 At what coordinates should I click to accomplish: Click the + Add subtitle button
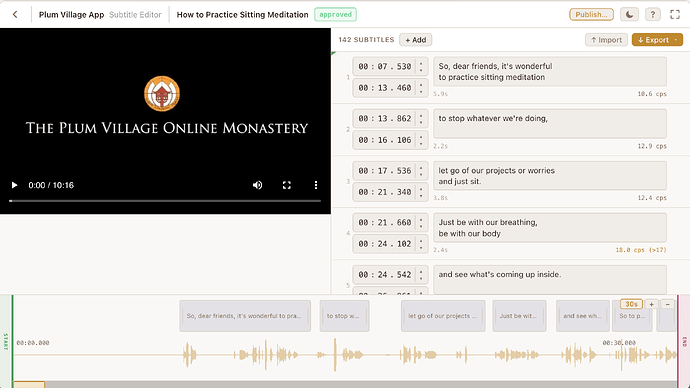tap(415, 40)
